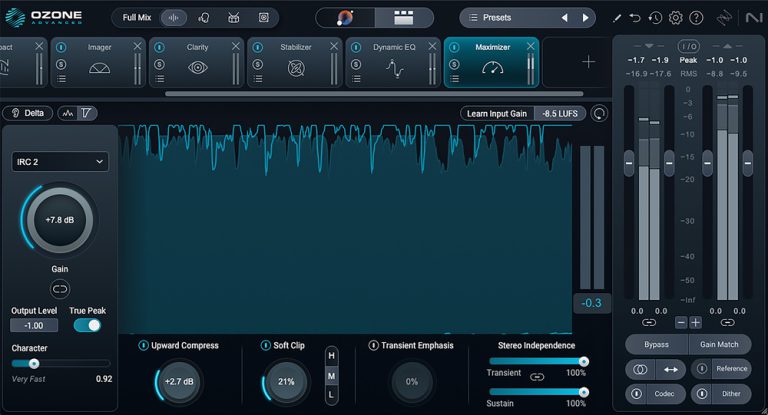The height and width of the screenshot is (415, 768).
Task: Select the vocal head target icon
Action: click(x=203, y=18)
